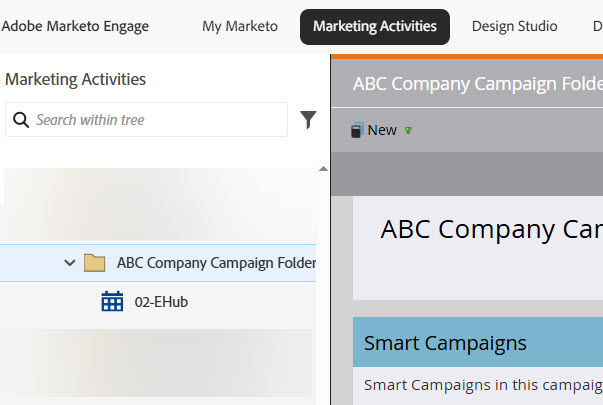
Task: Focus the Search within tree field
Action: 147,120
